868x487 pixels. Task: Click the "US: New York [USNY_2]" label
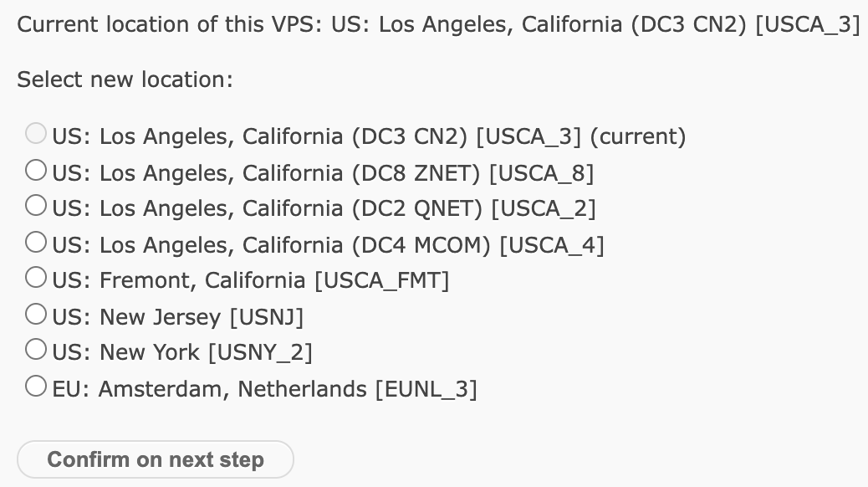point(182,352)
